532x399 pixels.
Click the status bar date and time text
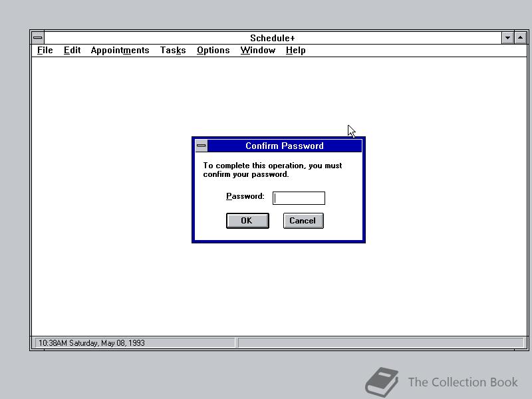(92, 343)
